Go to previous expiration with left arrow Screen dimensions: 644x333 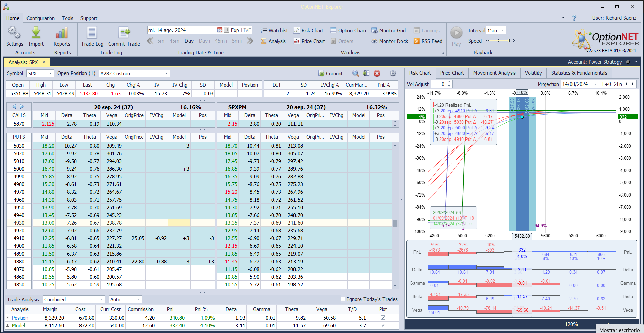coord(14,106)
